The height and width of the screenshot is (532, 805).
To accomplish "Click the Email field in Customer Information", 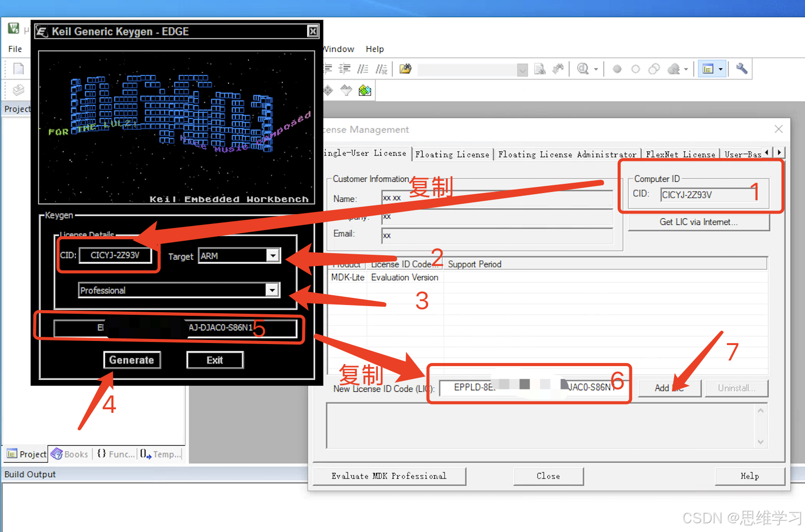I will click(x=497, y=235).
